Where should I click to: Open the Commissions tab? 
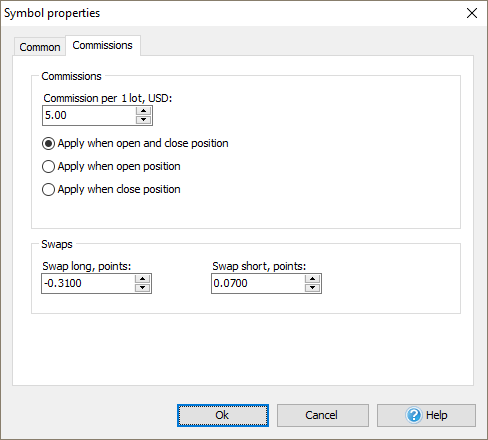point(103,45)
